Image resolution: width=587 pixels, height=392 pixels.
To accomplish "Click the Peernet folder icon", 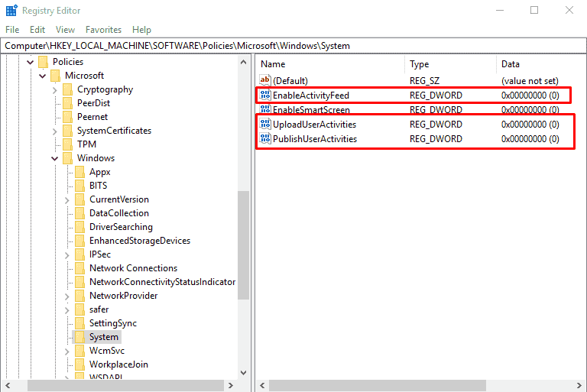I will click(68, 117).
